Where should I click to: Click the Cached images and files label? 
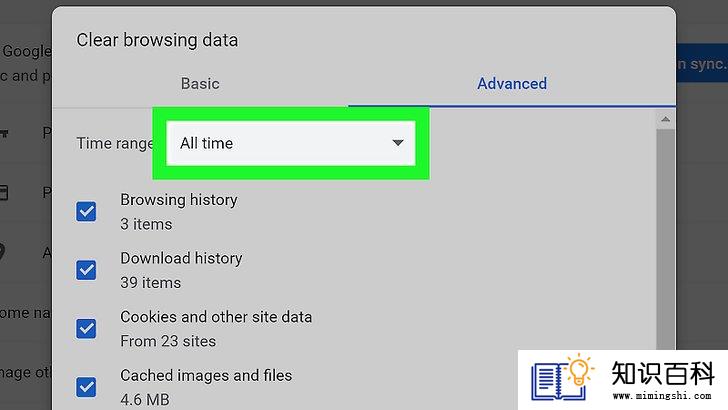point(206,375)
